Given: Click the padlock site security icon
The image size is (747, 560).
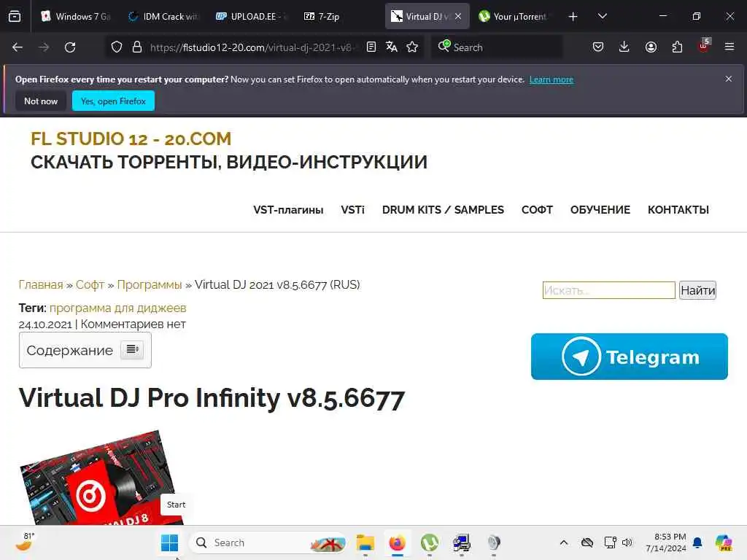Looking at the screenshot, I should point(137,47).
